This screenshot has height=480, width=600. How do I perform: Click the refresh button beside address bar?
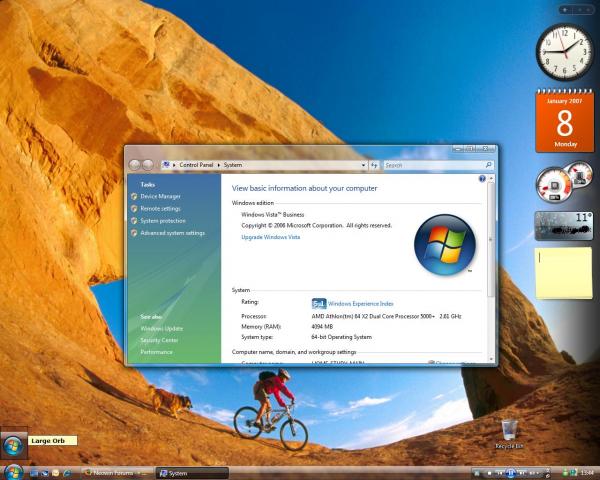(374, 165)
